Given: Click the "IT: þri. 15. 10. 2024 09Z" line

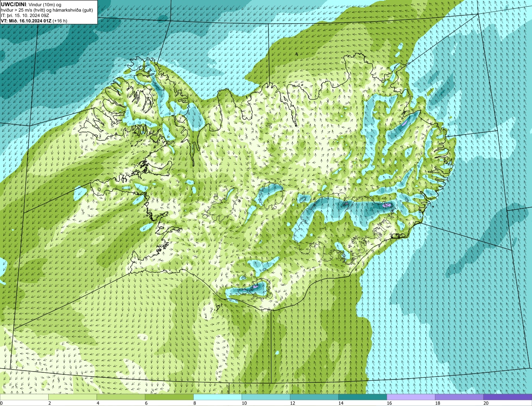Looking at the screenshot, I should click(26, 15).
